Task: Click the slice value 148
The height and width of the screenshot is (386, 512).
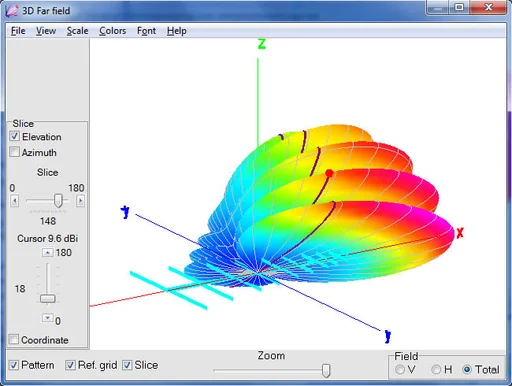Action: point(48,221)
